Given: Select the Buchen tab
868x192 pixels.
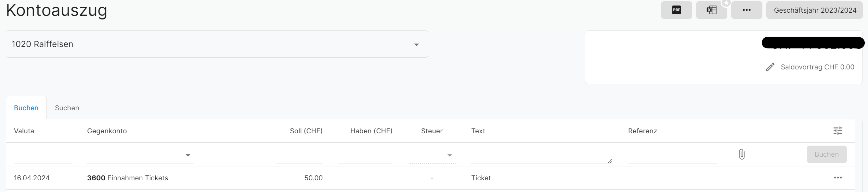Looking at the screenshot, I should click(x=26, y=108).
